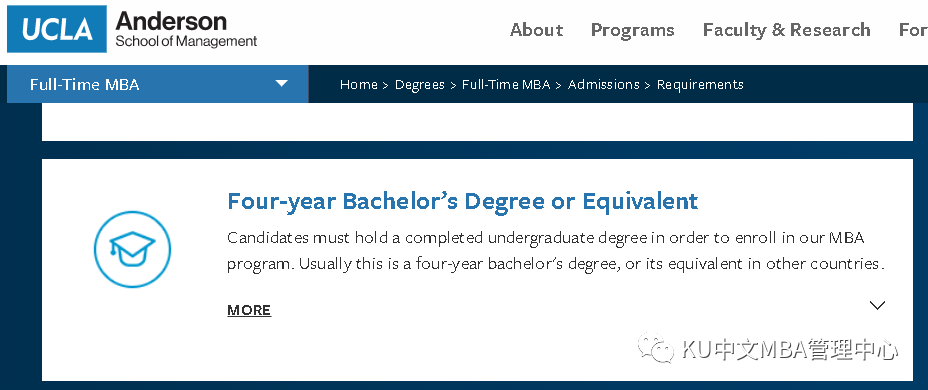This screenshot has height=390, width=928.
Task: Click the undergraduate degree description paragraph
Action: click(556, 251)
